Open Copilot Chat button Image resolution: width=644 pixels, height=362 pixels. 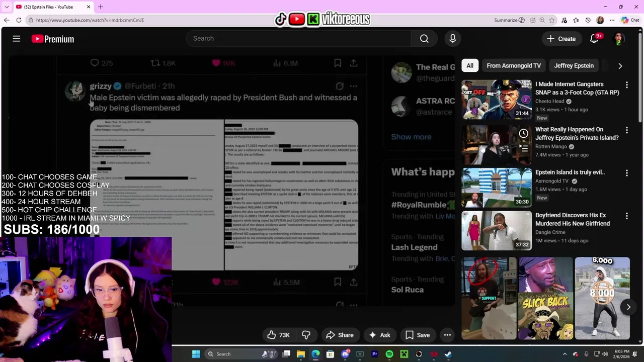[x=630, y=20]
